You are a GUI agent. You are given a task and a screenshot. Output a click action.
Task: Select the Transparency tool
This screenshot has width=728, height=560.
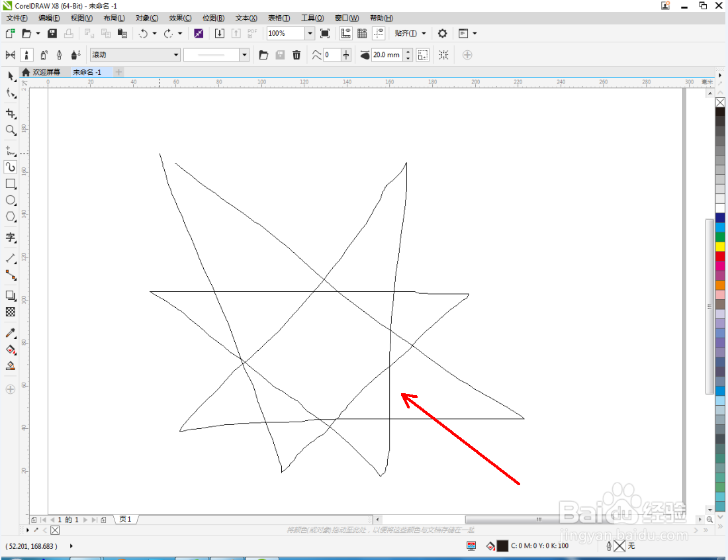[x=10, y=312]
